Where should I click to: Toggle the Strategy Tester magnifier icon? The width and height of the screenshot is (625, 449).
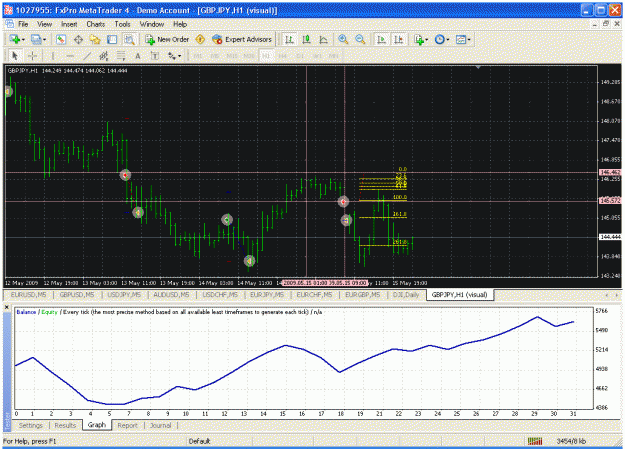click(x=129, y=39)
